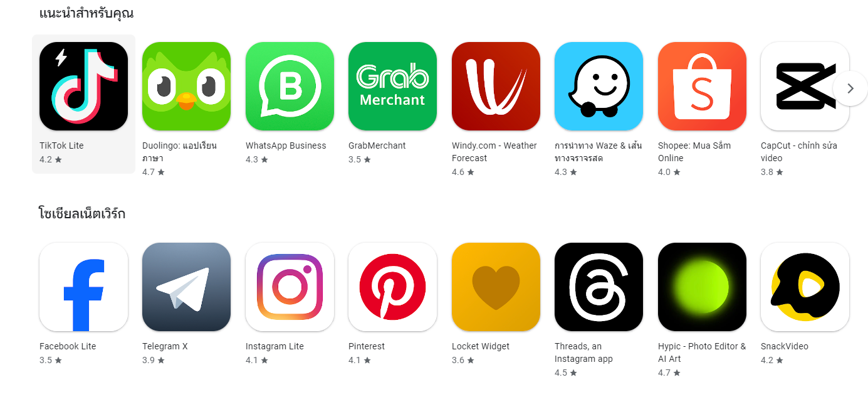
Task: Open the Hypic Photo Editor icon
Action: (x=702, y=287)
